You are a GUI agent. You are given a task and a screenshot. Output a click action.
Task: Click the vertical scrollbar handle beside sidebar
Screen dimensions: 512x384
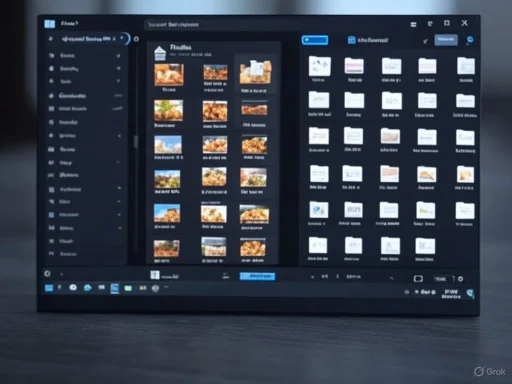pyautogui.click(x=136, y=141)
